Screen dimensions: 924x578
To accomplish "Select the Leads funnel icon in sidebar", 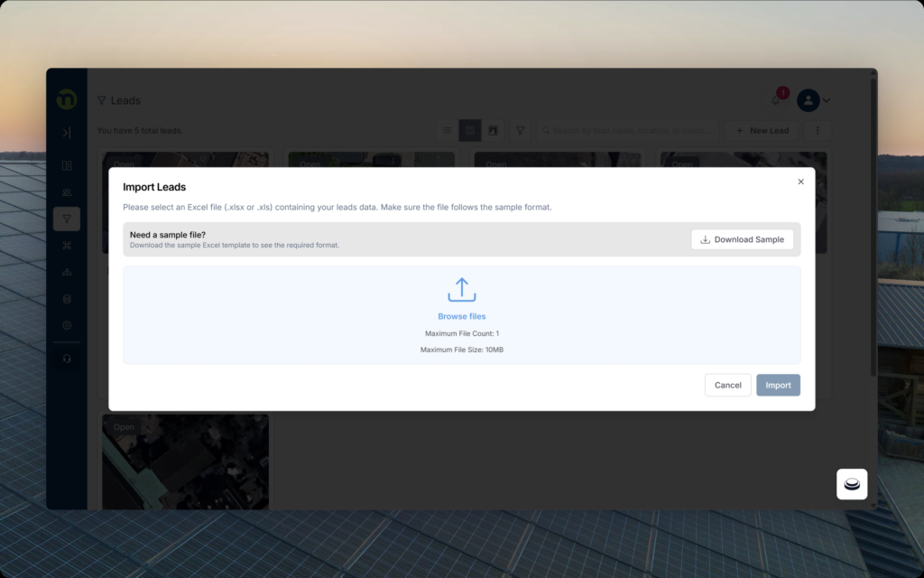I will click(67, 219).
